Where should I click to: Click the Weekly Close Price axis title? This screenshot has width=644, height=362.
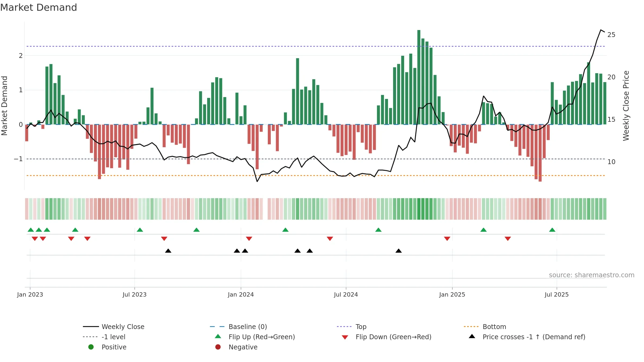pos(626,106)
